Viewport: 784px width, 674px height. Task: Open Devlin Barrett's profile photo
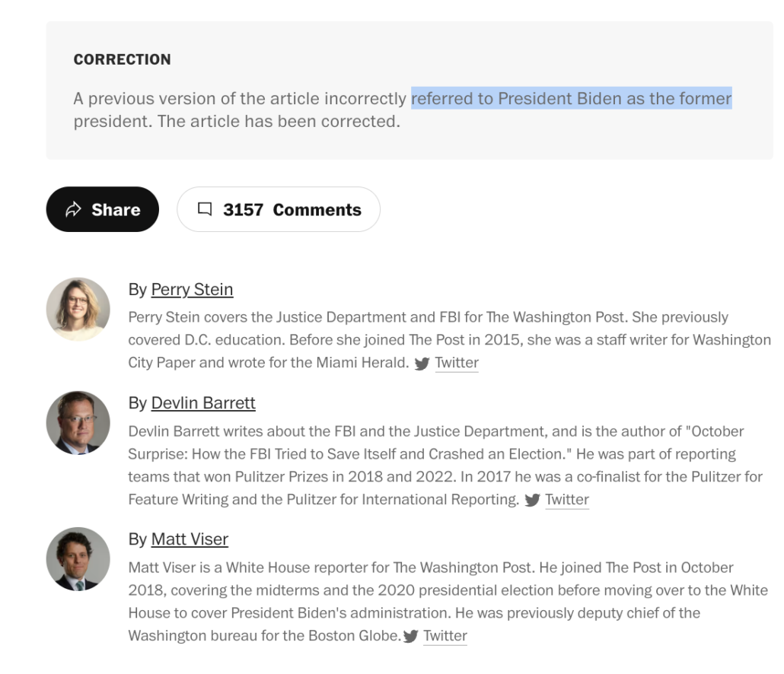(x=78, y=423)
